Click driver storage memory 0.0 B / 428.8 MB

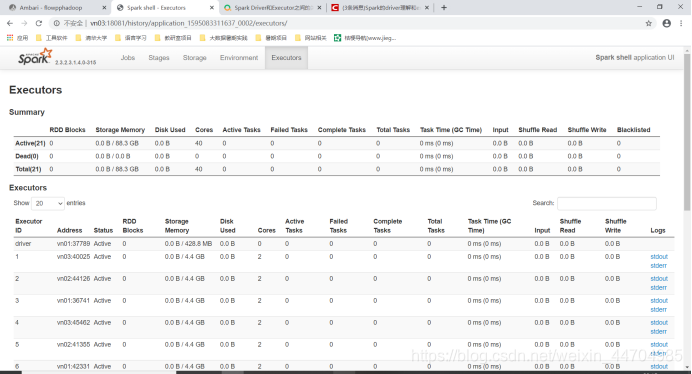[x=188, y=244]
